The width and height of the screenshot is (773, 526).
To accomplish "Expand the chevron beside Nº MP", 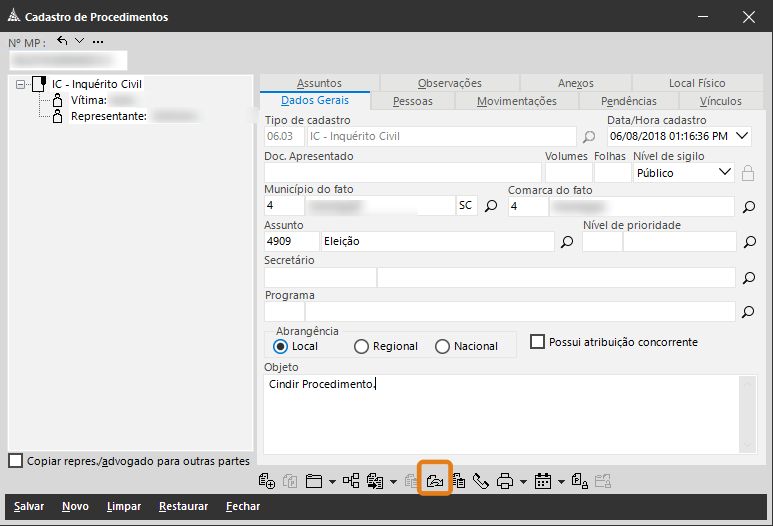I will (79, 40).
